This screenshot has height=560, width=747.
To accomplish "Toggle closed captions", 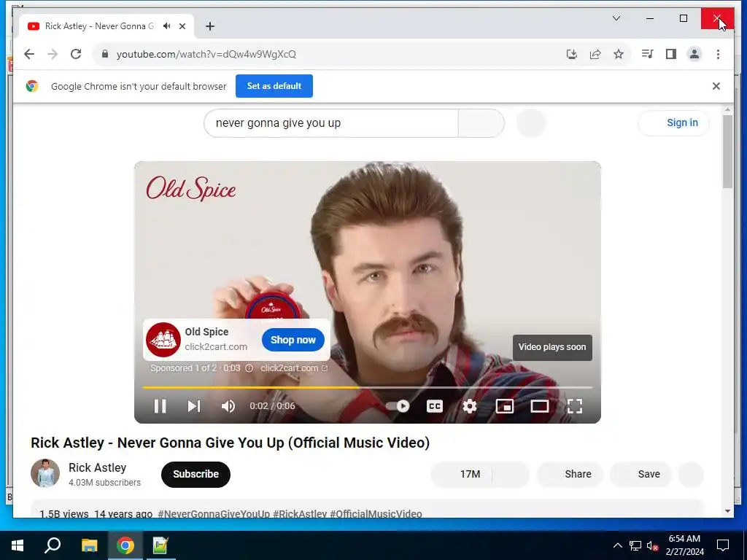I will [435, 406].
